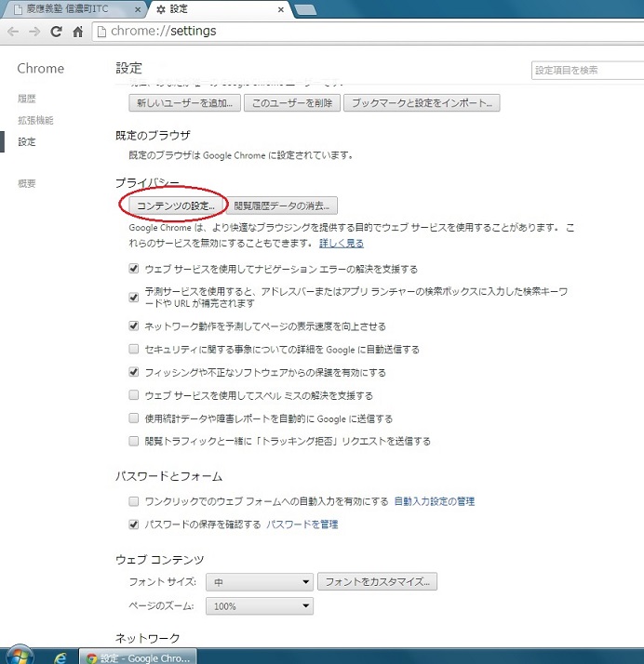Switch to the 慶應義塾 信濃町ITC tab
This screenshot has height=664, width=644.
(73, 9)
